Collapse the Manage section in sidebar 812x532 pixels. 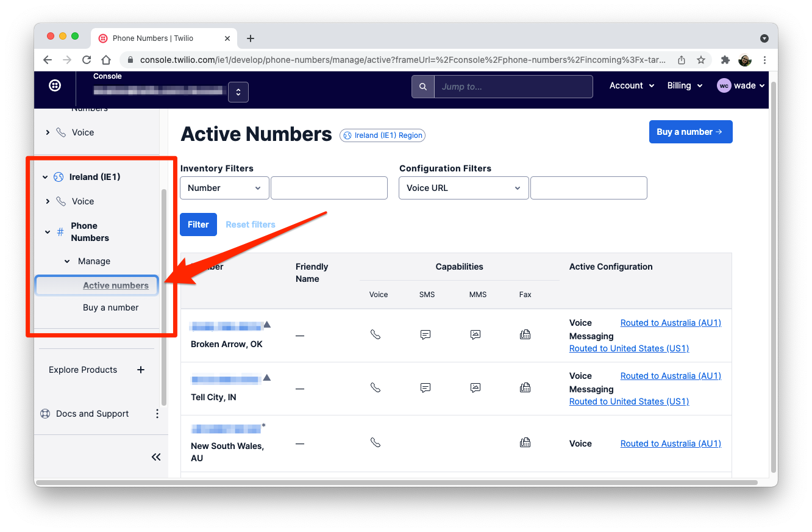point(67,261)
